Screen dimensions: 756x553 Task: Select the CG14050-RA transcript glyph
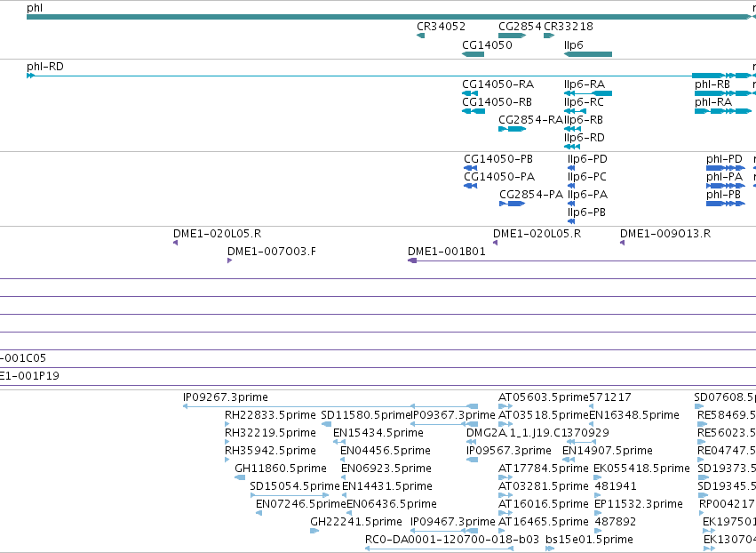tap(470, 93)
